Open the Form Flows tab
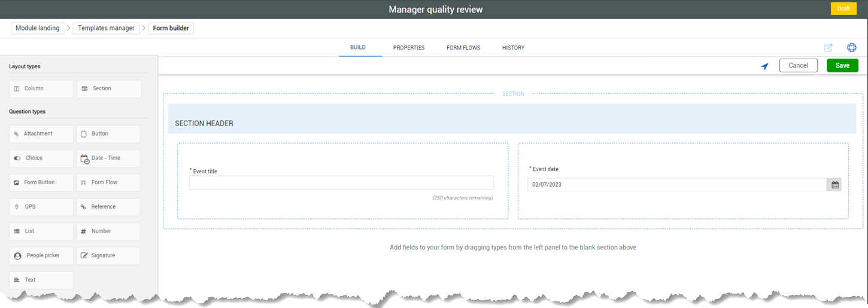Image resolution: width=868 pixels, height=308 pixels. click(463, 48)
